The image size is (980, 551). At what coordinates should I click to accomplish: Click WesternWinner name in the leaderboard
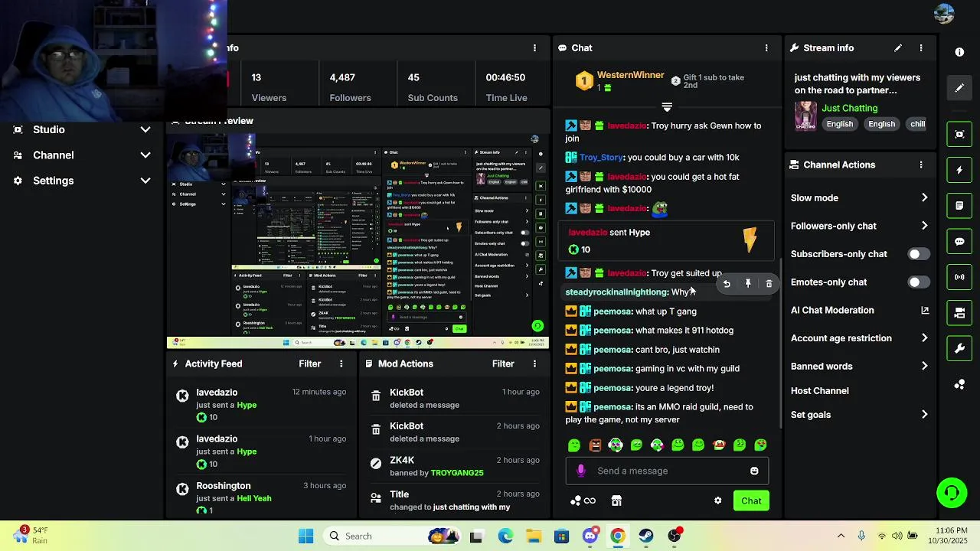coord(630,75)
